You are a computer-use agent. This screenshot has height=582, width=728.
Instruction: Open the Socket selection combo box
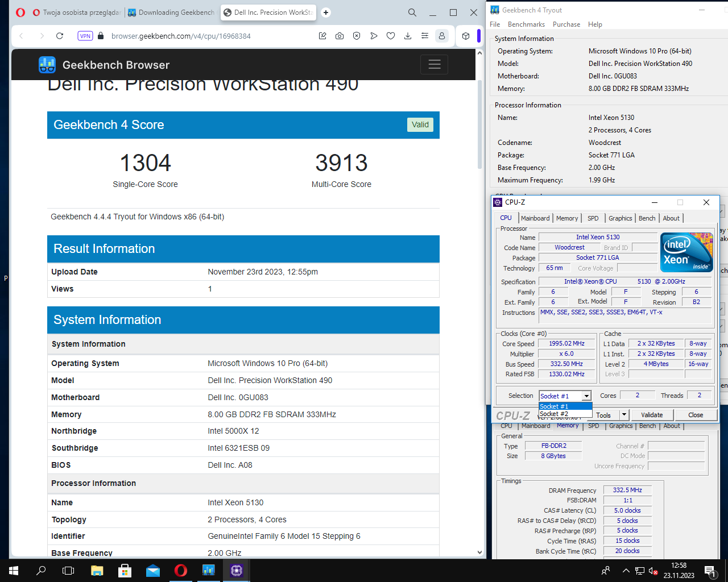[565, 396]
